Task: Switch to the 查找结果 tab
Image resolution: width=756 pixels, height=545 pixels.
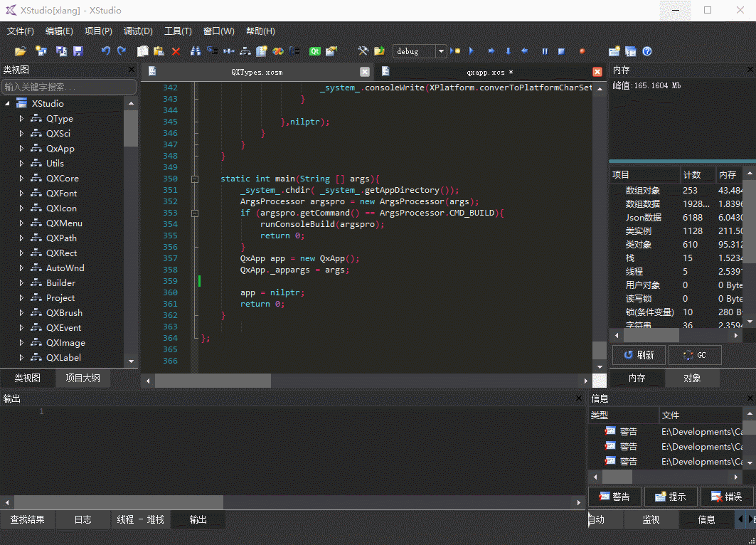Action: (28, 519)
